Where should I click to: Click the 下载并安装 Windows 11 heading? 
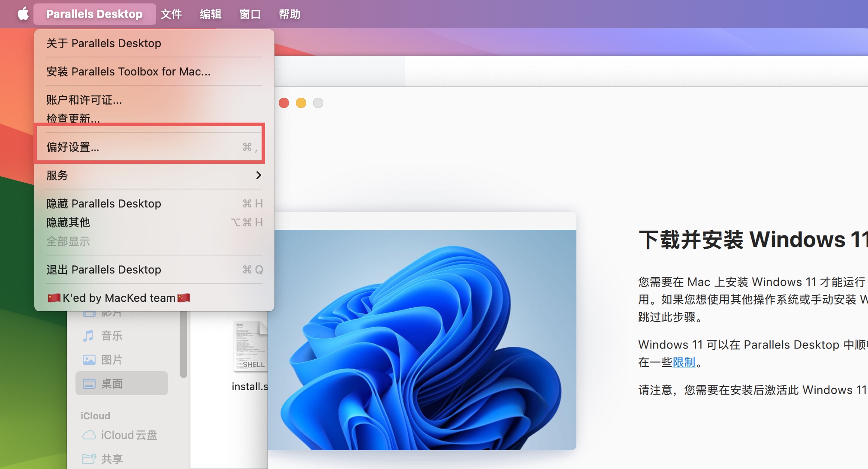(753, 239)
